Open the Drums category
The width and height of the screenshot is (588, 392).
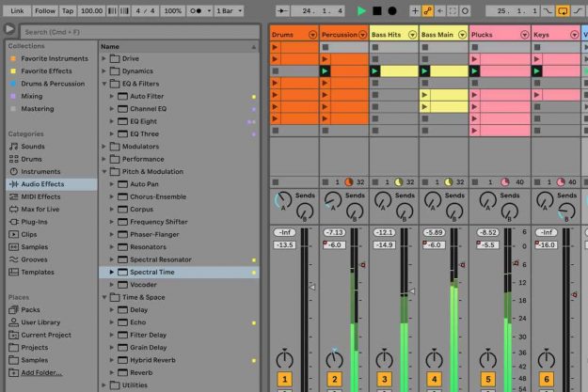click(x=31, y=159)
